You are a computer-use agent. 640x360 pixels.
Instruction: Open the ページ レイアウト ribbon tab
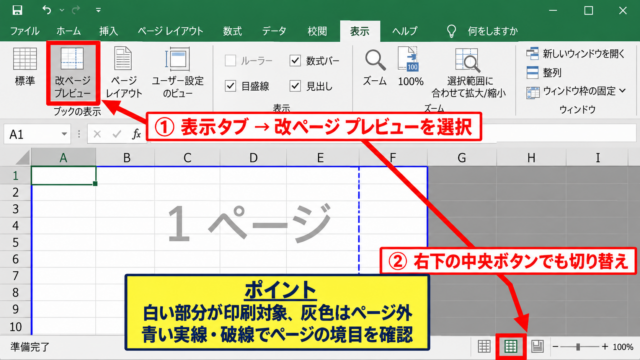tap(170, 31)
